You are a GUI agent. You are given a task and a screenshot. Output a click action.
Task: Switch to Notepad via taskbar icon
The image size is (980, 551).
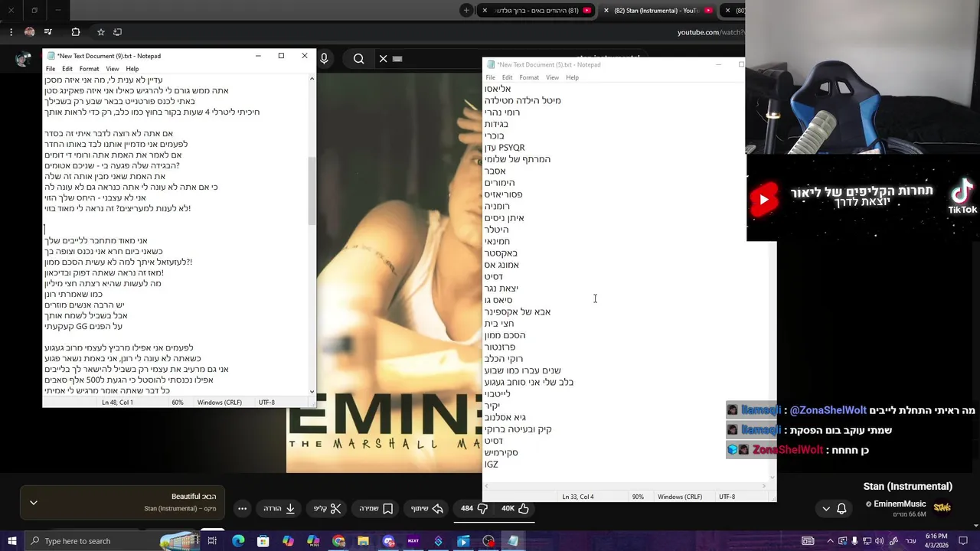point(513,541)
